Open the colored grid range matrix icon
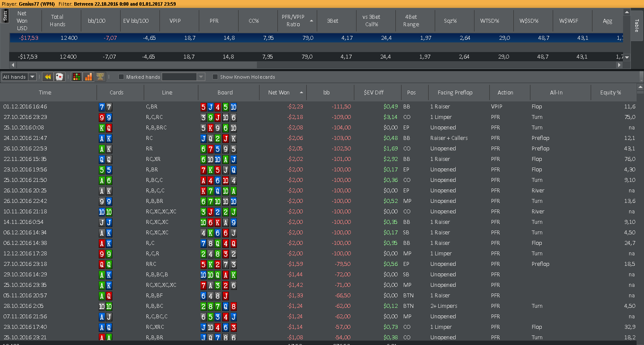Image resolution: width=644 pixels, height=345 pixels. click(77, 77)
